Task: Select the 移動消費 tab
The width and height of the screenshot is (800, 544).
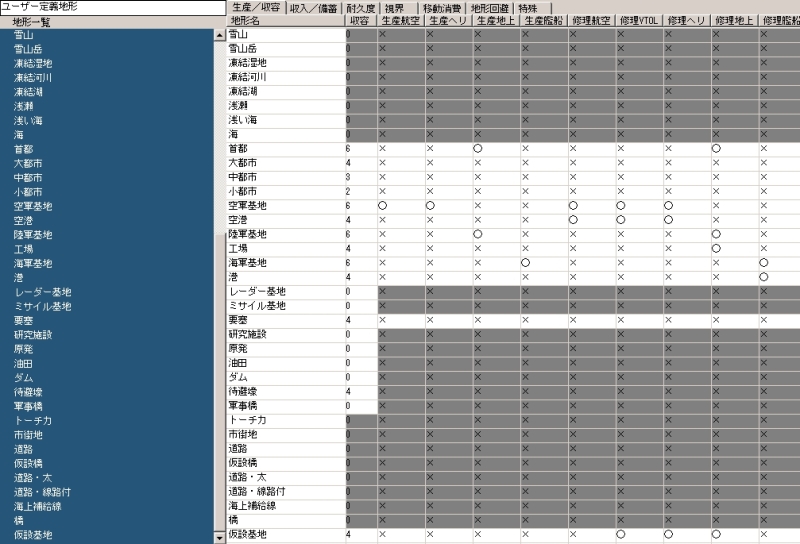Action: click(x=443, y=7)
